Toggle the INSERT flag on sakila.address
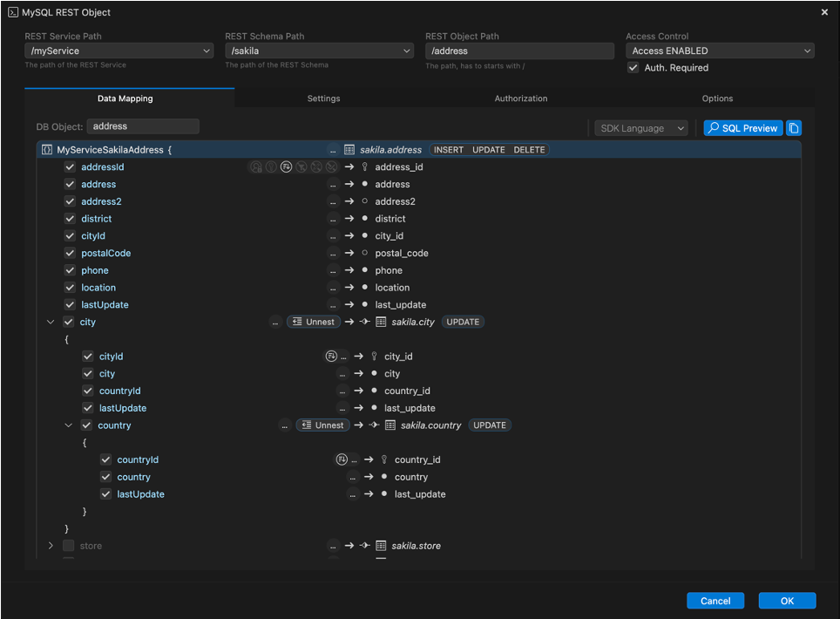 coord(448,149)
